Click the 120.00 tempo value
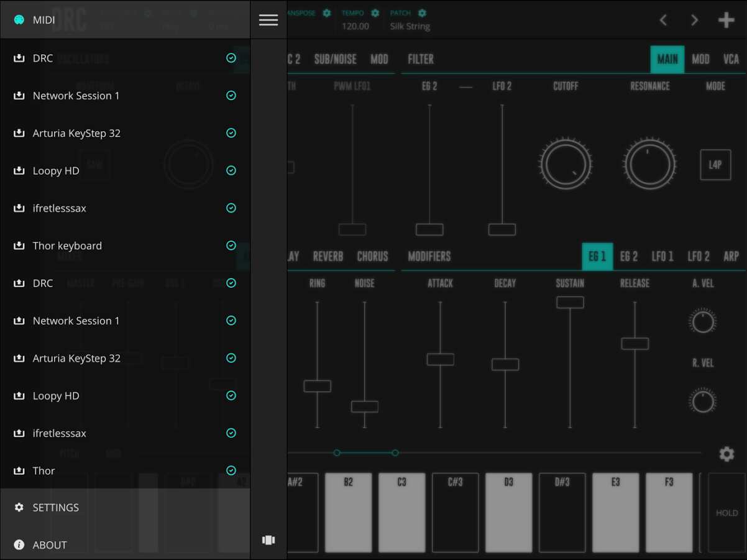Viewport: 747px width, 560px height. (355, 26)
